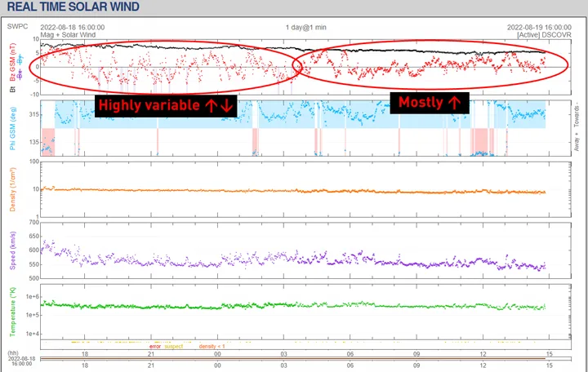Click the density < 1 legend entry

pyautogui.click(x=212, y=347)
